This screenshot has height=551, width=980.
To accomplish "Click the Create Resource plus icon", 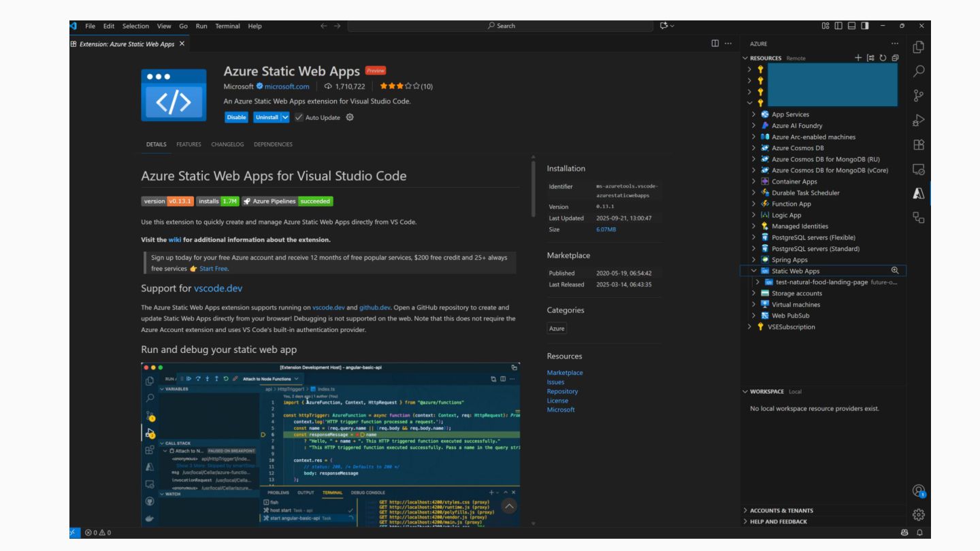I will pos(858,58).
